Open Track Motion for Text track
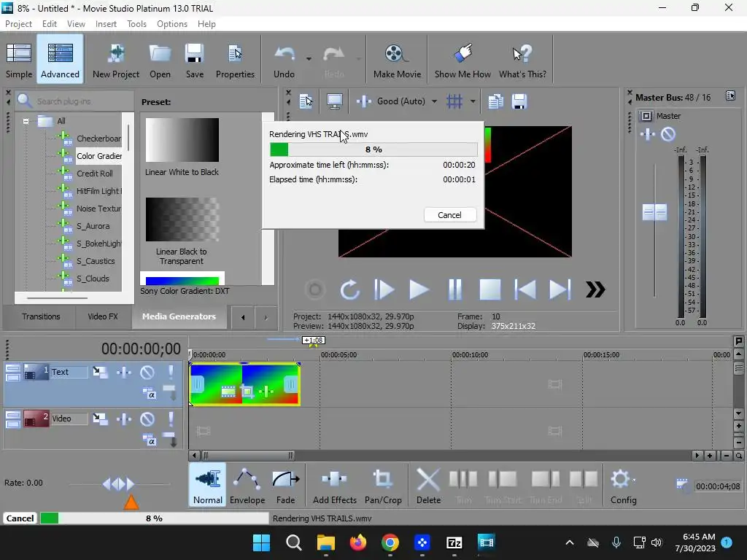 (x=100, y=372)
